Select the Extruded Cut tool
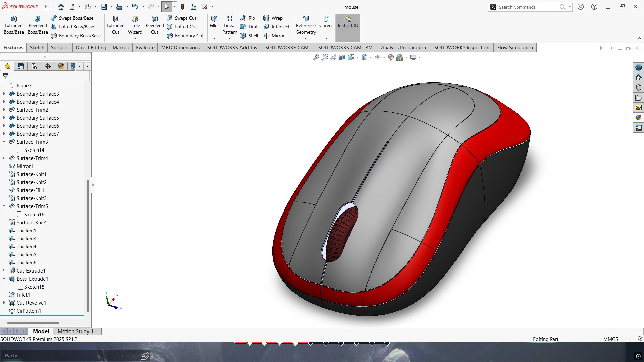The height and width of the screenshot is (362, 644). click(116, 25)
